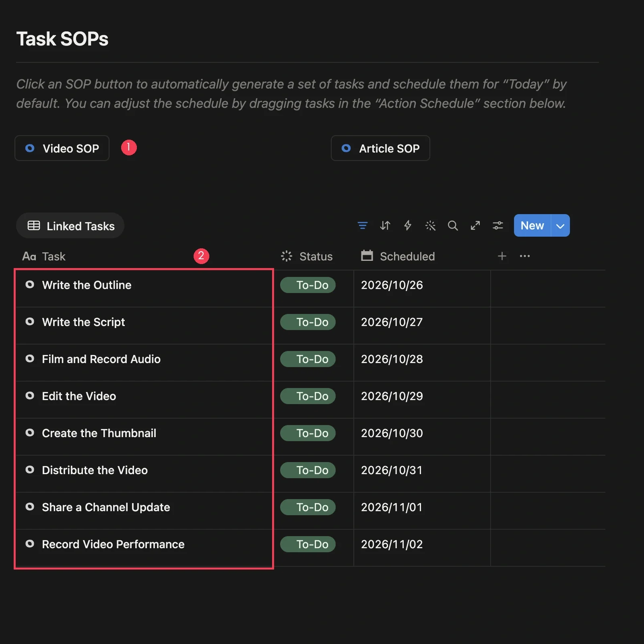644x644 pixels.
Task: Change To-Do status of Write the Script
Action: pyautogui.click(x=308, y=322)
